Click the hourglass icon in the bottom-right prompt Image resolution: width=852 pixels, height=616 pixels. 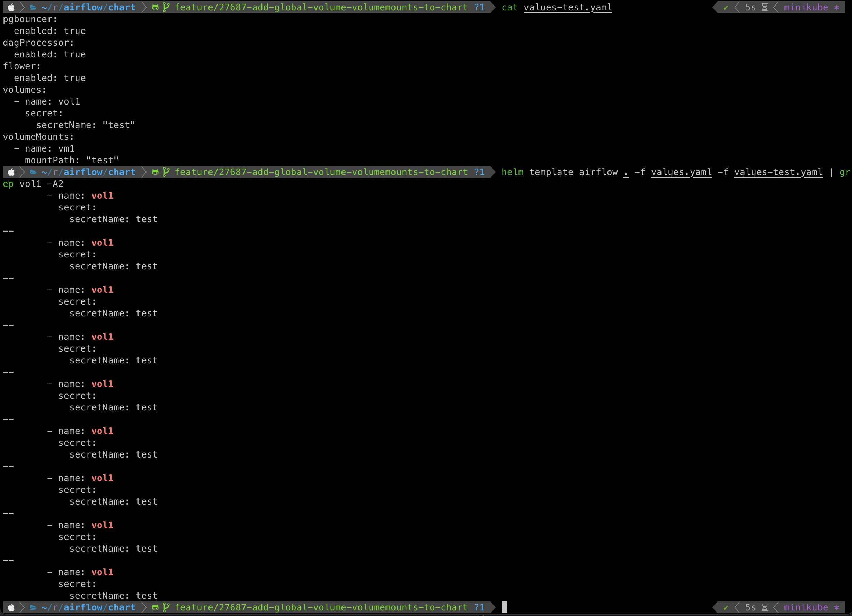tap(764, 607)
